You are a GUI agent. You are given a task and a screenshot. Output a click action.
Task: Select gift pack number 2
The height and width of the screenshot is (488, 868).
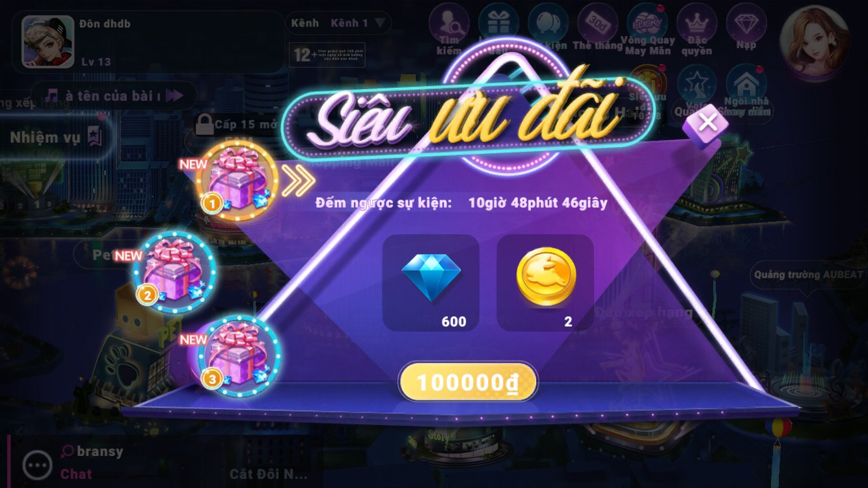click(x=174, y=271)
